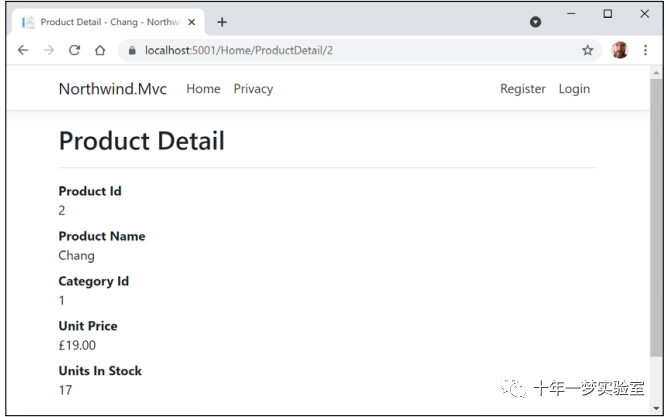Close the Product Detail tab
This screenshot has width=666, height=417.
[192, 22]
